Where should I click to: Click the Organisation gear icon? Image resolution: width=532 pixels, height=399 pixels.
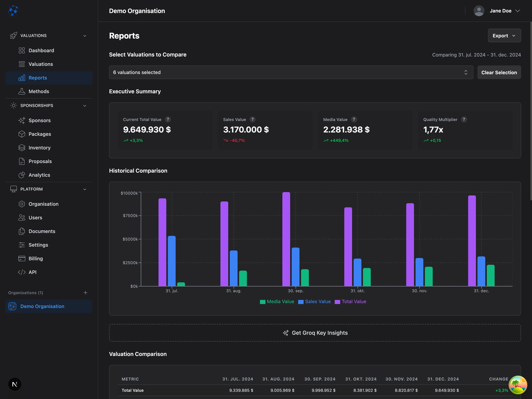[x=22, y=204]
